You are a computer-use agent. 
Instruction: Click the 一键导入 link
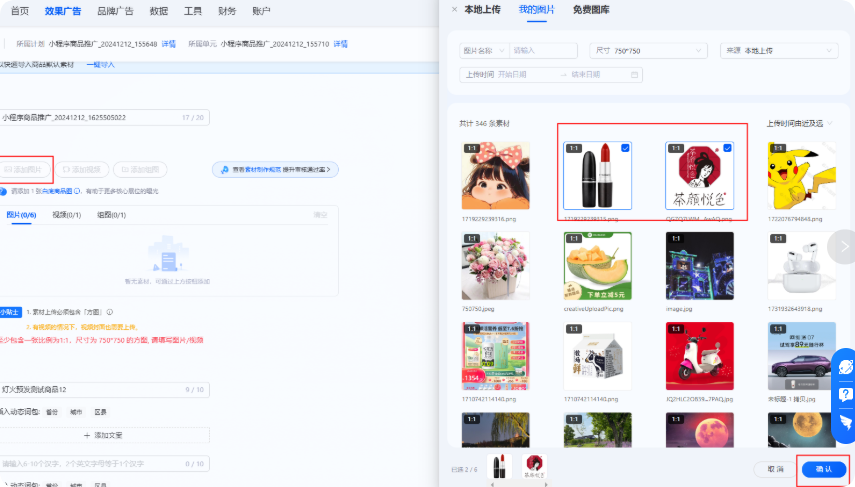[x=100, y=64]
